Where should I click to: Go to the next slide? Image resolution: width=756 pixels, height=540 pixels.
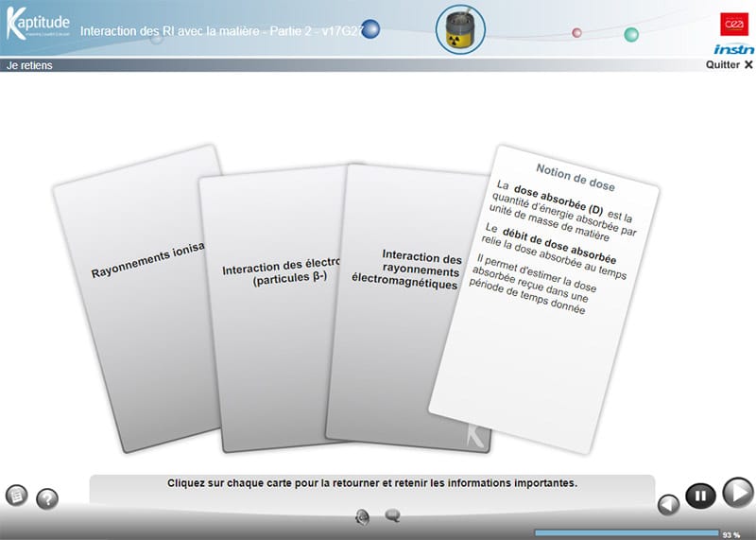[x=736, y=493]
